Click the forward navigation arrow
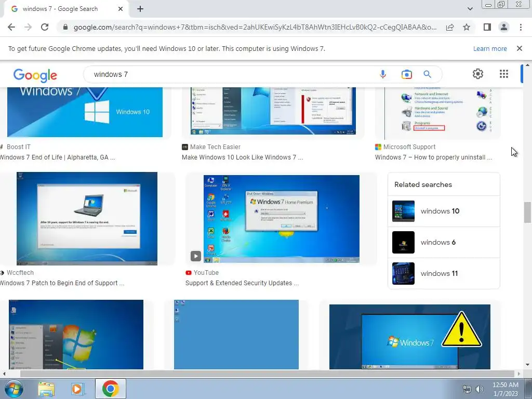 click(x=28, y=27)
